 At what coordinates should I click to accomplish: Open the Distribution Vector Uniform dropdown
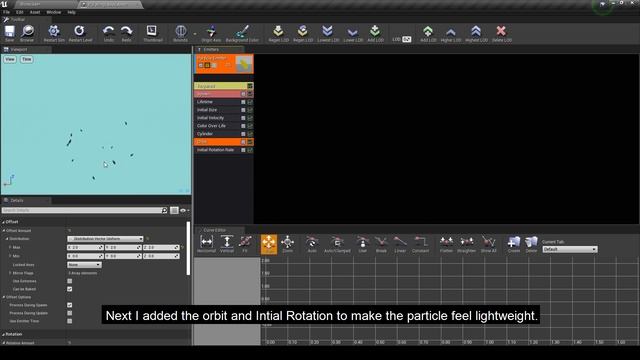(x=105, y=239)
